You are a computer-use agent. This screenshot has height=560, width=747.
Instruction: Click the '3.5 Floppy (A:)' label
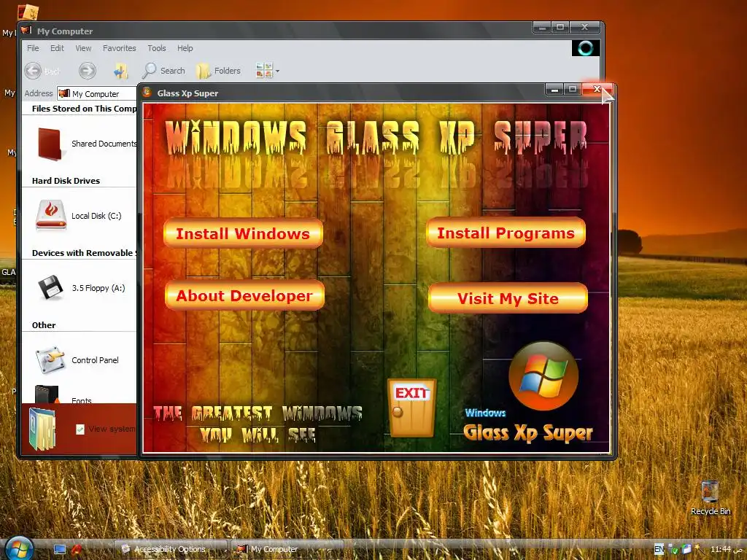coord(98,288)
